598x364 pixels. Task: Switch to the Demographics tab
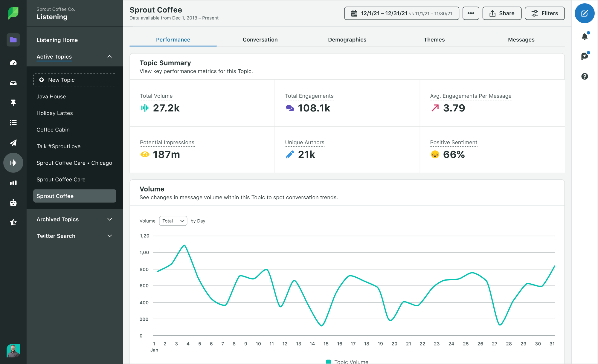(347, 39)
